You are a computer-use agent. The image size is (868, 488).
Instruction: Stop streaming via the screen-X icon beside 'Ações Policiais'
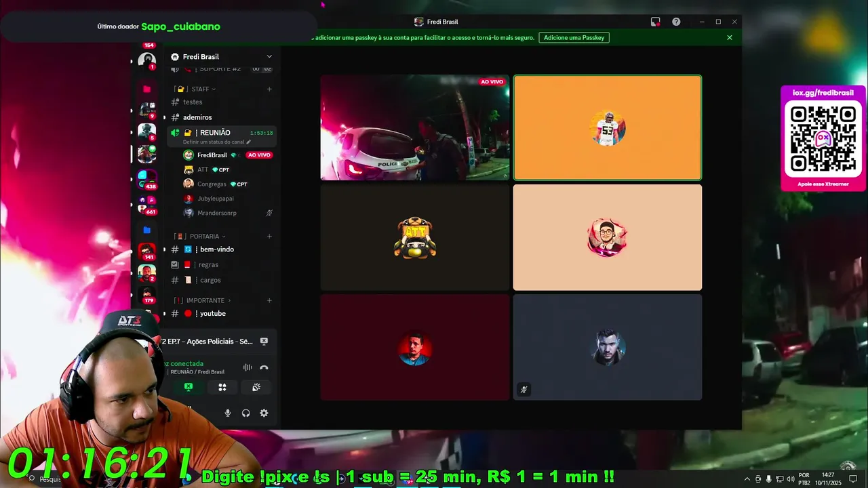coord(264,341)
